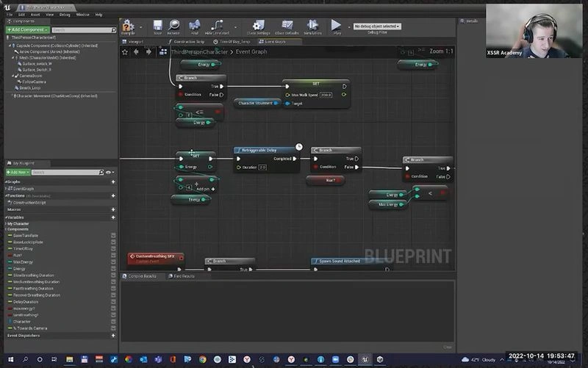Open the Debug menu
Viewport: 588px width, 368px height.
pyautogui.click(x=65, y=15)
